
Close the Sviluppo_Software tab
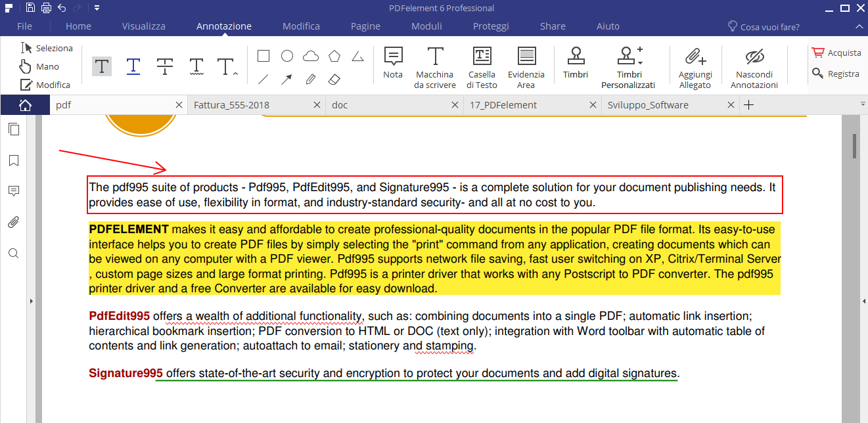[731, 105]
